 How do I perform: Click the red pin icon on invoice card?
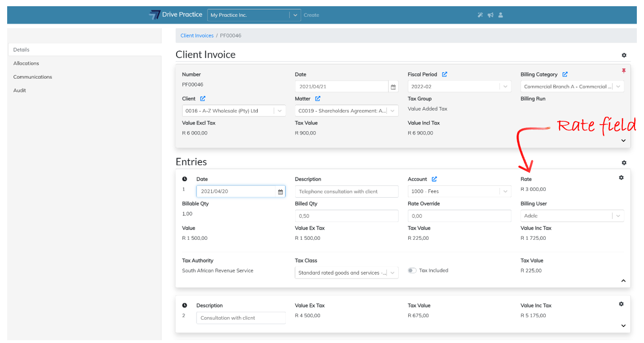[x=623, y=71]
